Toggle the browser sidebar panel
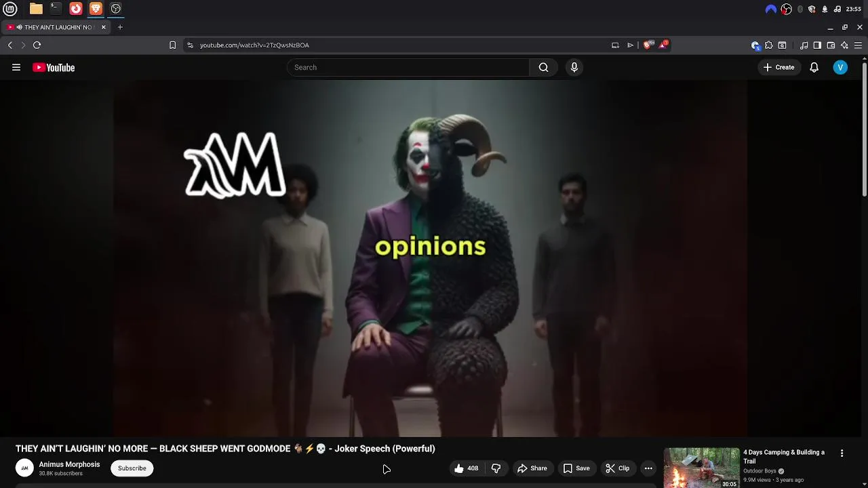 [817, 45]
